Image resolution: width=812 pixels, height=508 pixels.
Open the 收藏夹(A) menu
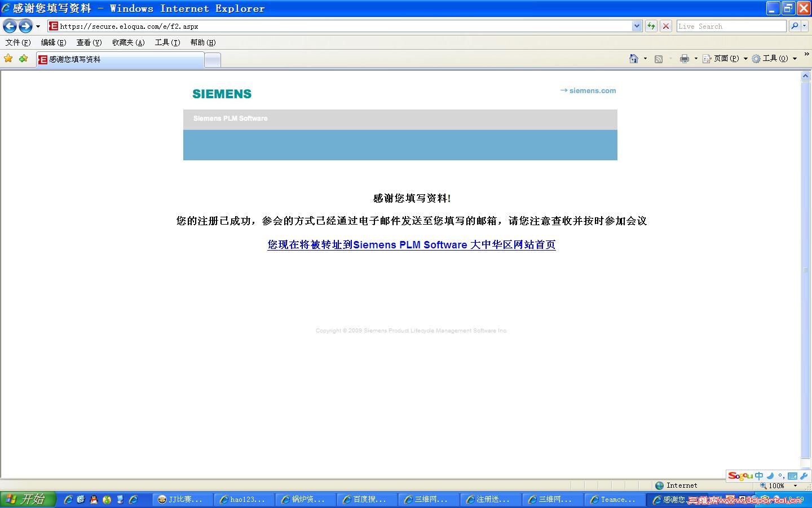pos(128,42)
